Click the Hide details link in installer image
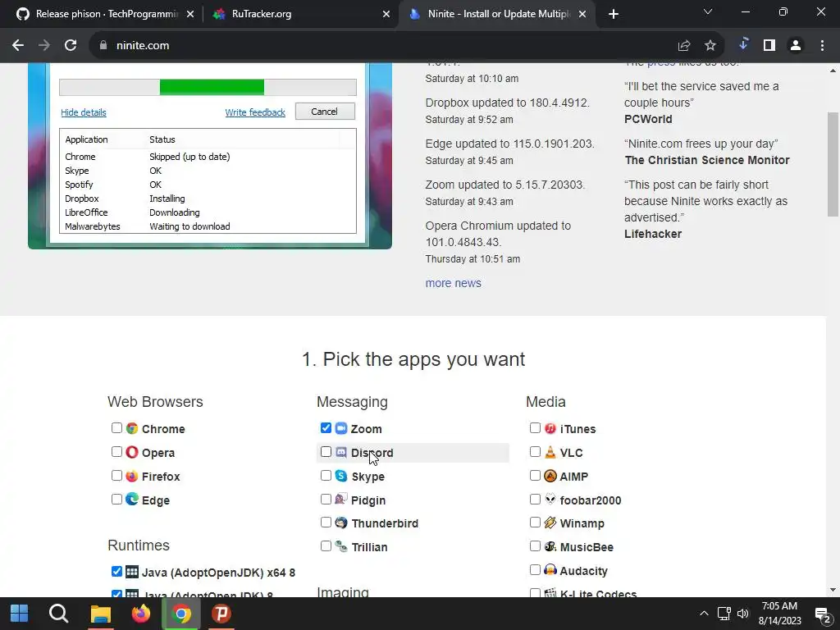The width and height of the screenshot is (840, 630). click(x=84, y=112)
